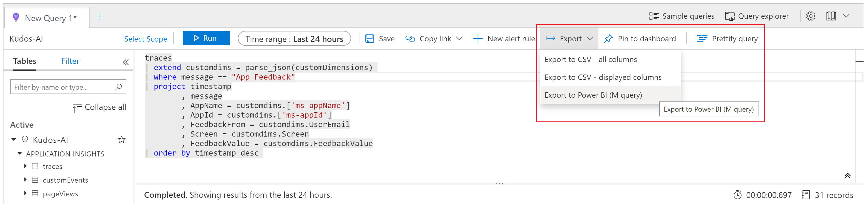Click the results pane splitter ellipsis handle

pyautogui.click(x=499, y=184)
